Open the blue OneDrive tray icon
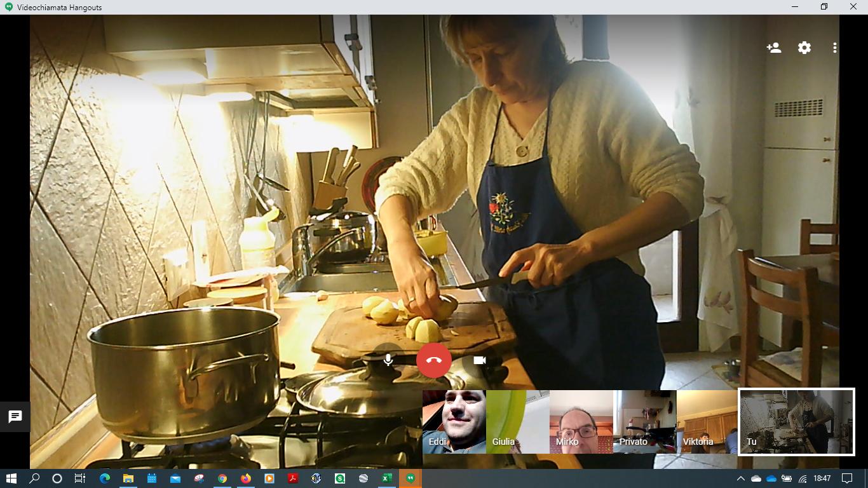Viewport: 868px width, 488px height. (771, 478)
